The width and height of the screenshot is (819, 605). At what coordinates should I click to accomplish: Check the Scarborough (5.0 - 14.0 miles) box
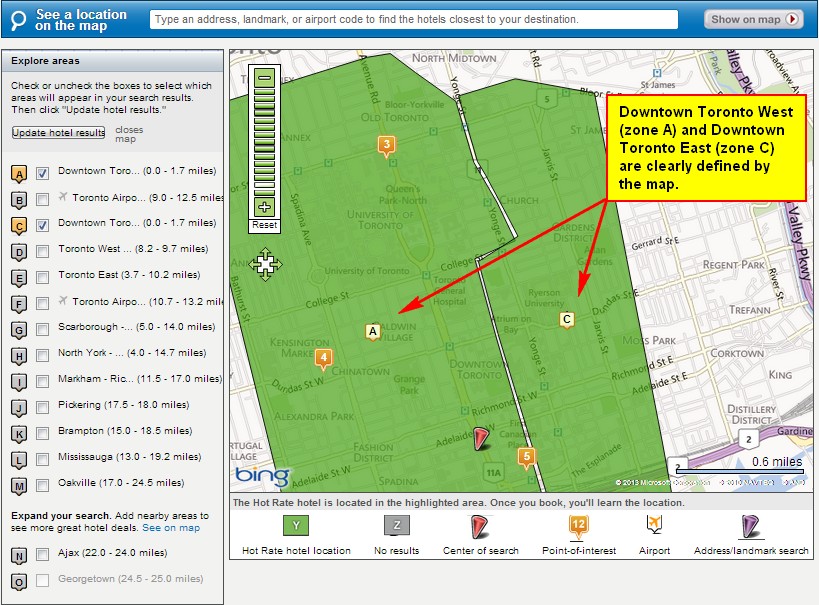tap(42, 330)
